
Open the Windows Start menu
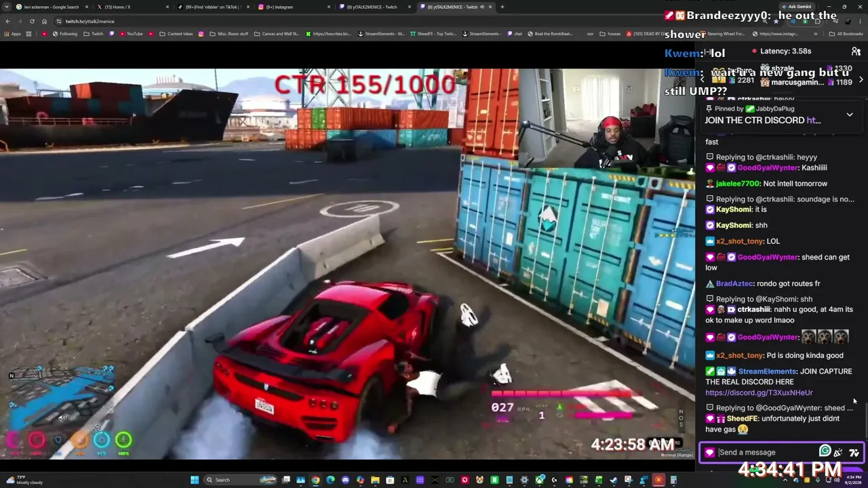point(195,480)
